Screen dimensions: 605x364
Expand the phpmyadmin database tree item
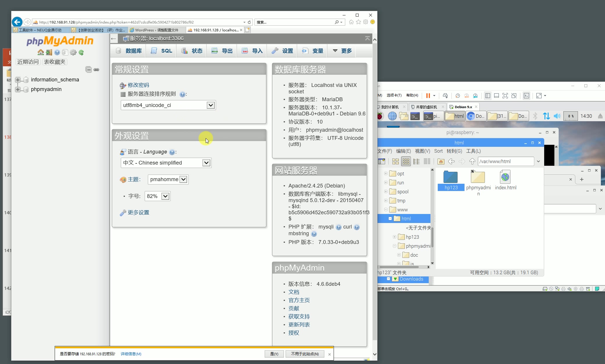(18, 89)
